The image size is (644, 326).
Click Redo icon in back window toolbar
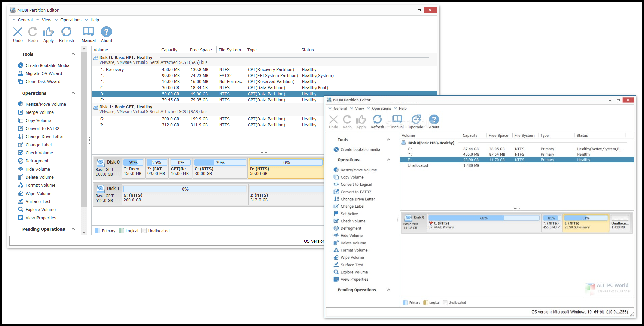pos(33,32)
